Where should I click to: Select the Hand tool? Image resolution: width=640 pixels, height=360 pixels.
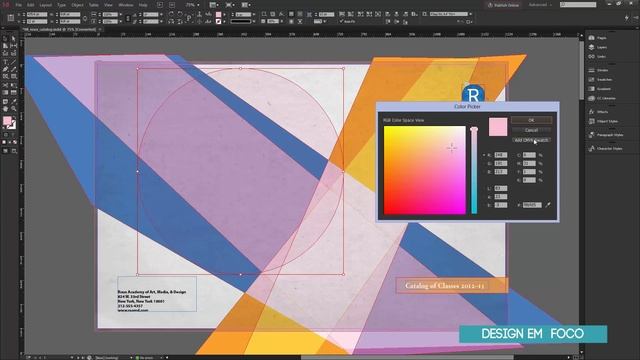click(x=5, y=109)
